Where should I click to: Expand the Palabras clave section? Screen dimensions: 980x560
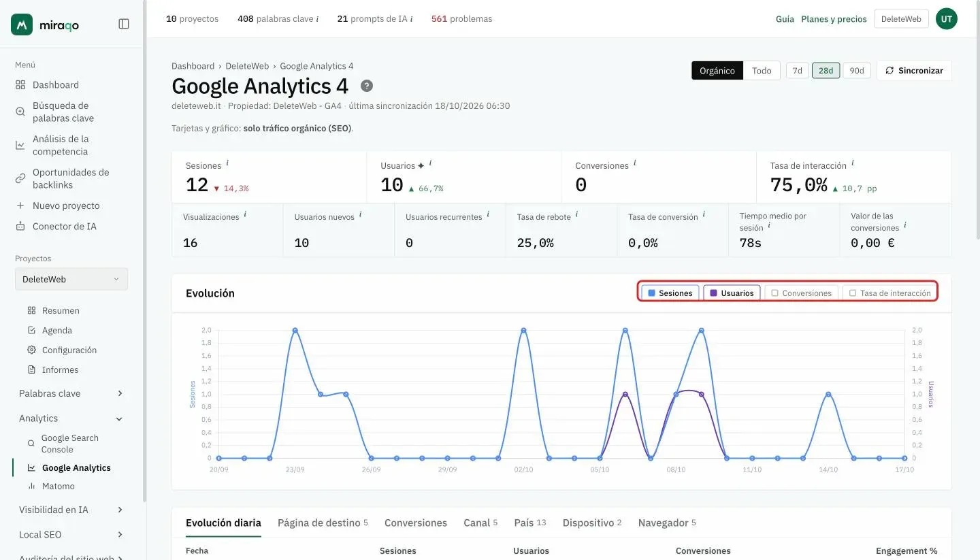pos(71,393)
